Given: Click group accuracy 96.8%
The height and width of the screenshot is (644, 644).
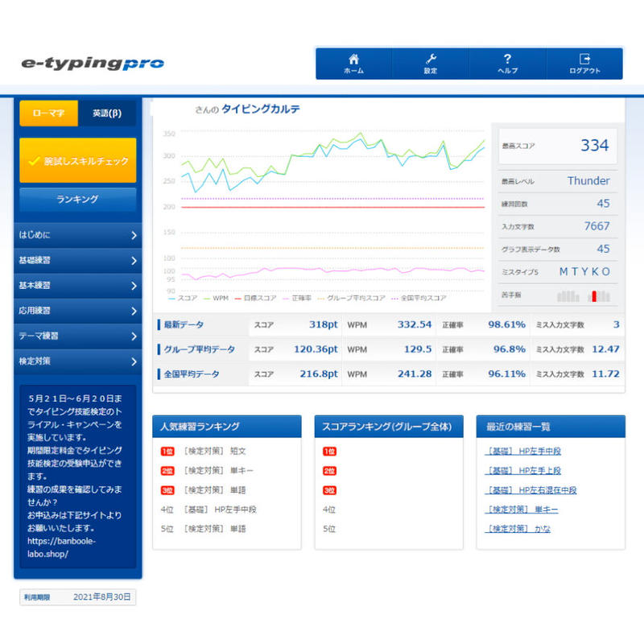Looking at the screenshot, I should 510,349.
